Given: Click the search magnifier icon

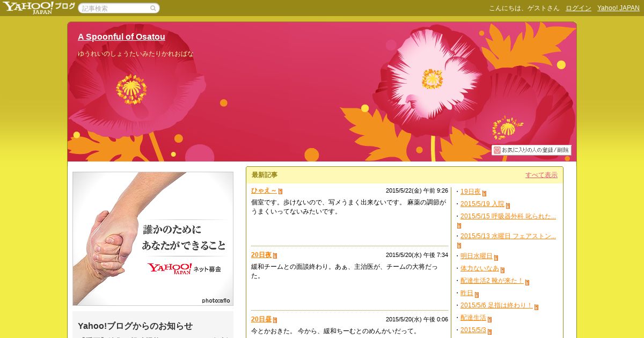Looking at the screenshot, I should (153, 8).
